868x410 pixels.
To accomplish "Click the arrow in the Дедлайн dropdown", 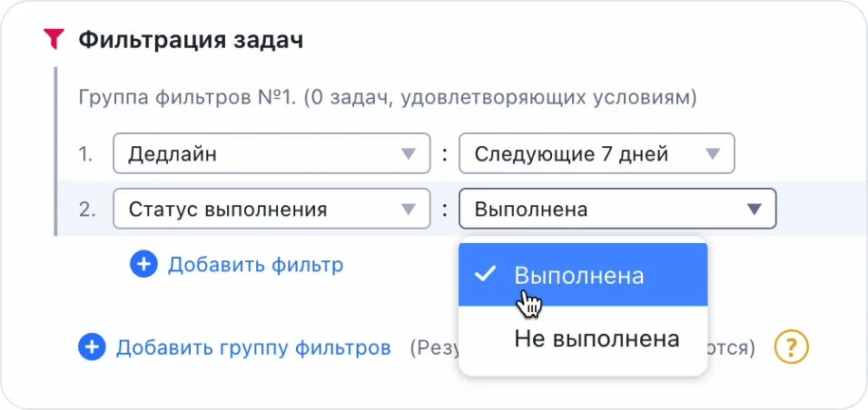I will pyautogui.click(x=409, y=154).
